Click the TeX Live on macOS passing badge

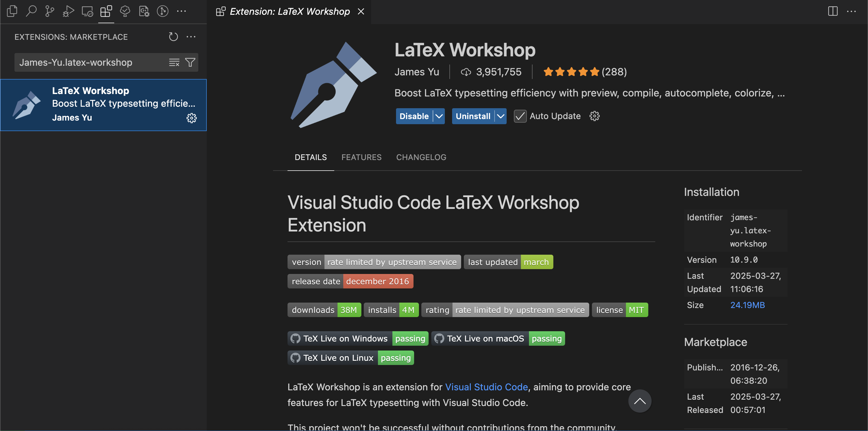pos(498,338)
